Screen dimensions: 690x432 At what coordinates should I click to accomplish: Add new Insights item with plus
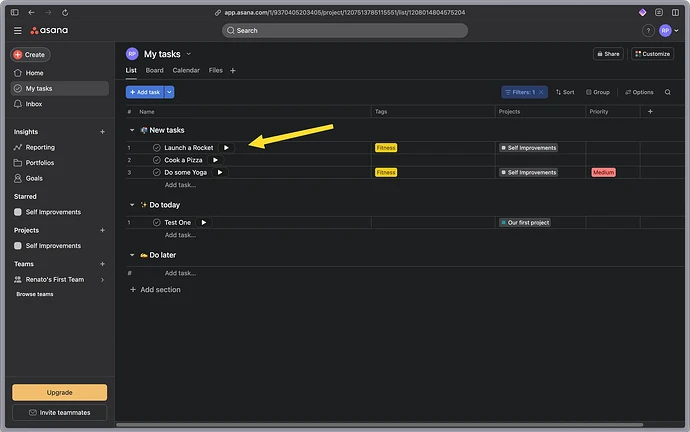click(x=102, y=132)
